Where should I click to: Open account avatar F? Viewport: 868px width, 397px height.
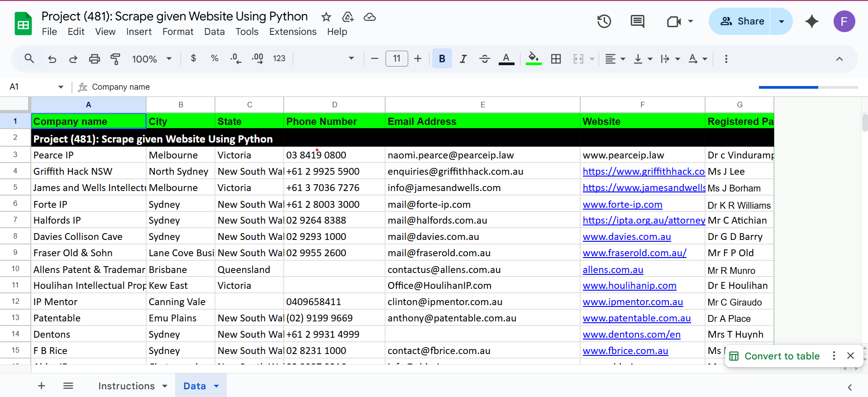[x=844, y=21]
